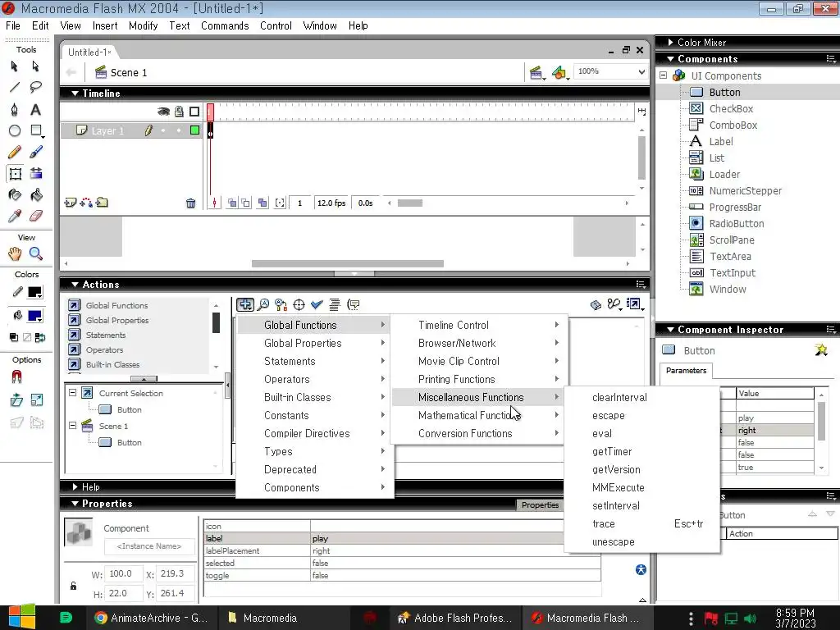This screenshot has height=630, width=840.
Task: Select ScrollPane in the Components list
Action: point(731,240)
